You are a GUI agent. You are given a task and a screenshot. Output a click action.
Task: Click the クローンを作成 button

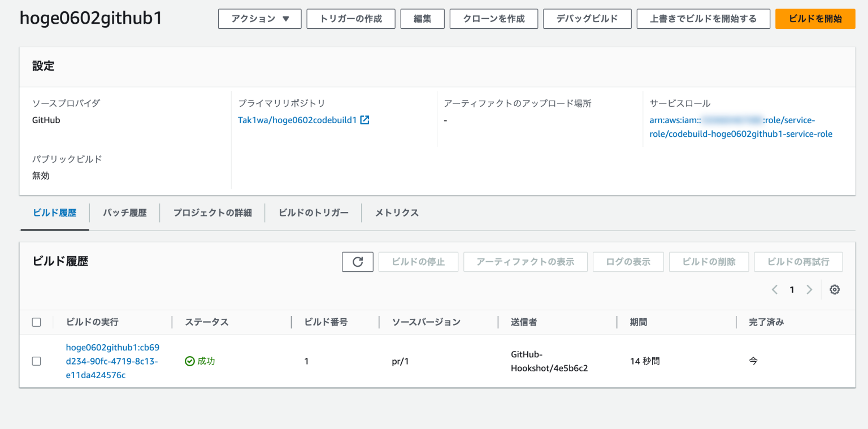[493, 18]
